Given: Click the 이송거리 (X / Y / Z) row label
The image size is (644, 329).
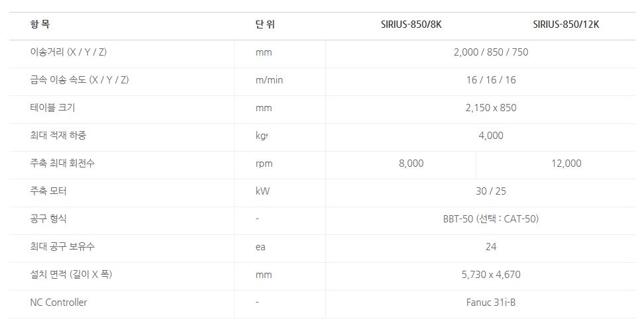Looking at the screenshot, I should click(68, 52).
